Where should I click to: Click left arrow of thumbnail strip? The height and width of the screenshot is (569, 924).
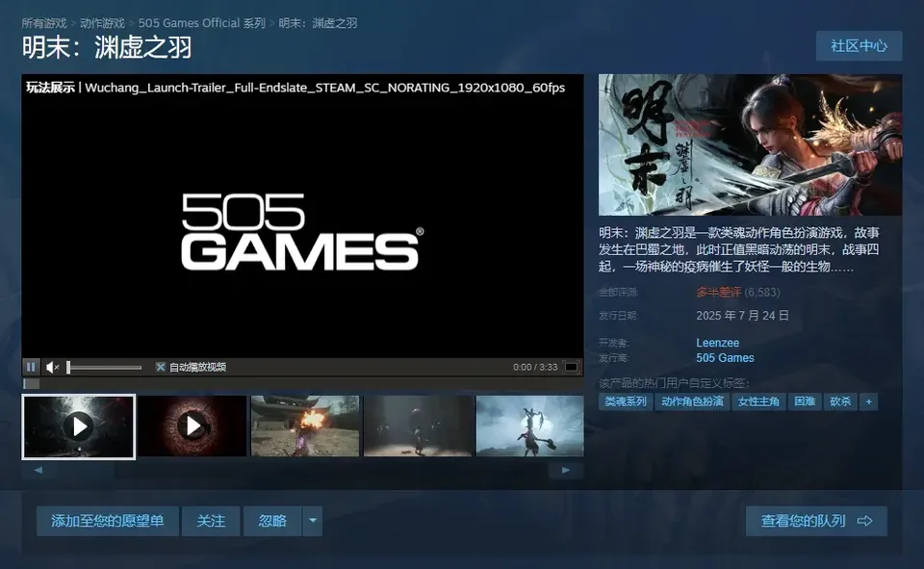click(38, 470)
